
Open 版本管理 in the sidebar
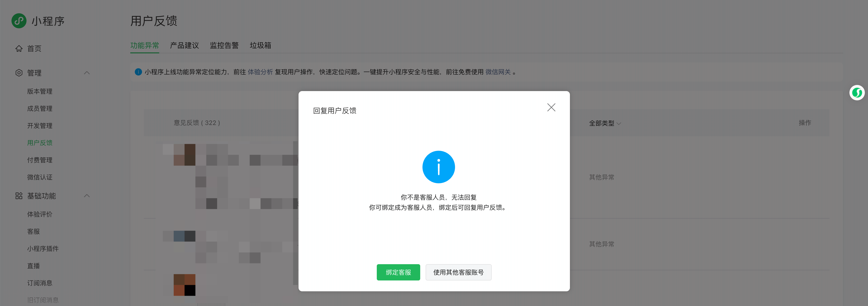[x=40, y=91]
